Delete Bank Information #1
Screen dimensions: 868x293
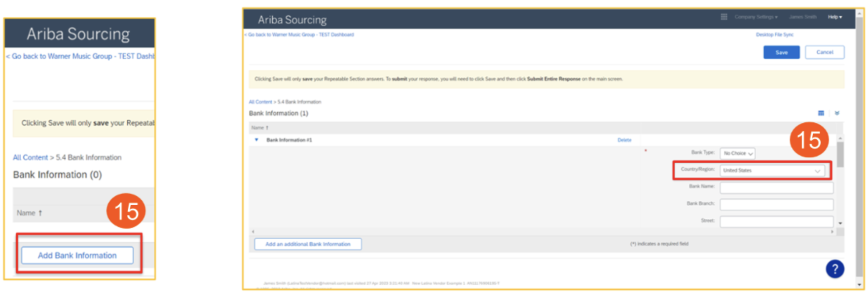click(x=624, y=140)
